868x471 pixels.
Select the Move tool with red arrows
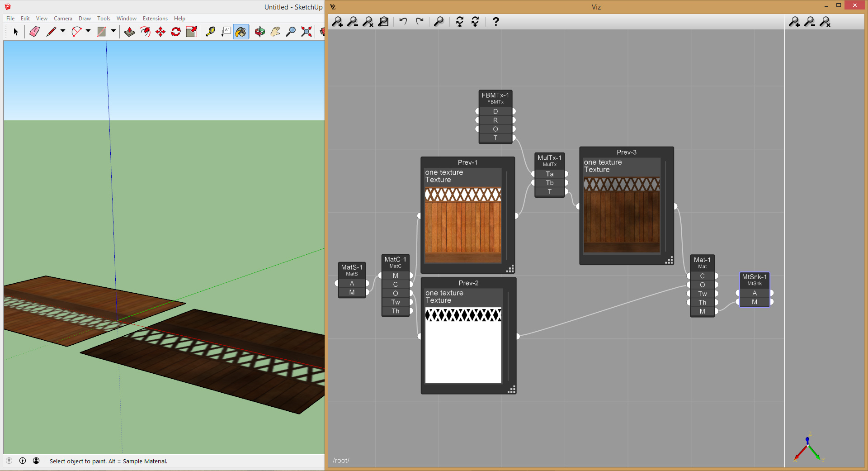(x=160, y=32)
